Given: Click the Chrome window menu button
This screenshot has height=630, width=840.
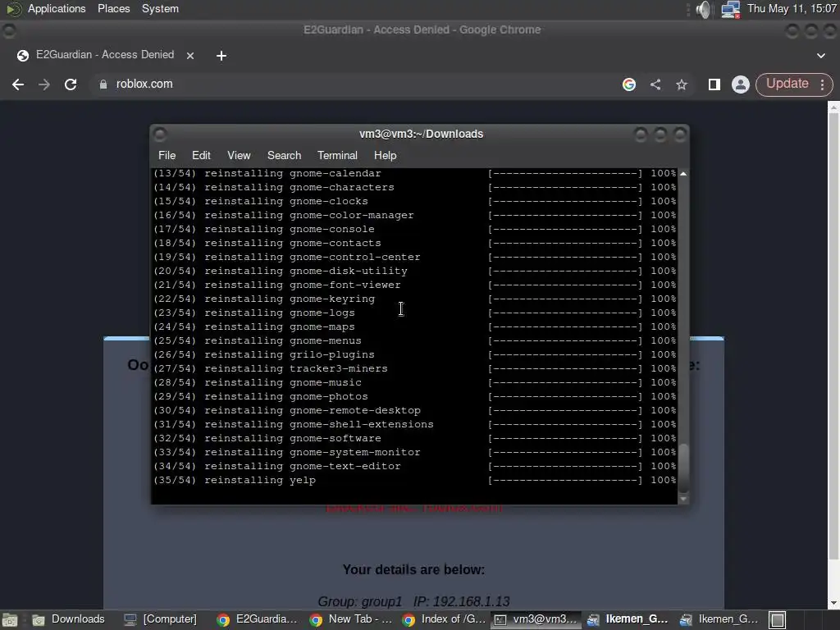Looking at the screenshot, I should click(x=8, y=30).
